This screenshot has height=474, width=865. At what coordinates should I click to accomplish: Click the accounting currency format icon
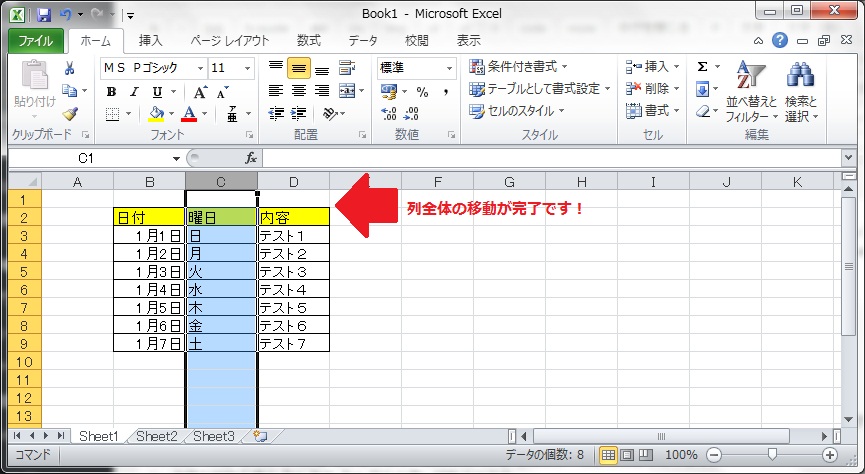(x=389, y=92)
